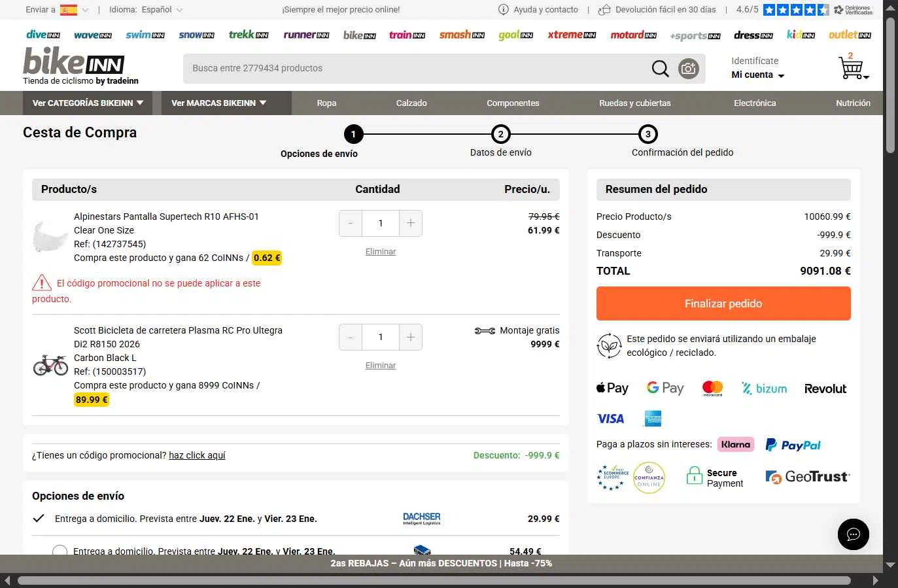Open the goalINN store logo link
898x588 pixels.
pyautogui.click(x=515, y=35)
